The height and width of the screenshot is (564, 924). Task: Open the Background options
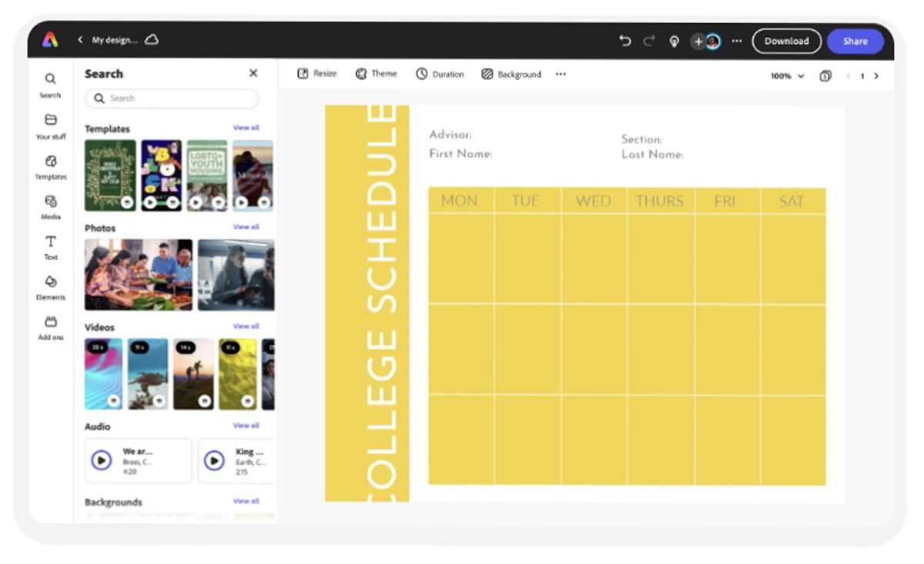point(511,74)
